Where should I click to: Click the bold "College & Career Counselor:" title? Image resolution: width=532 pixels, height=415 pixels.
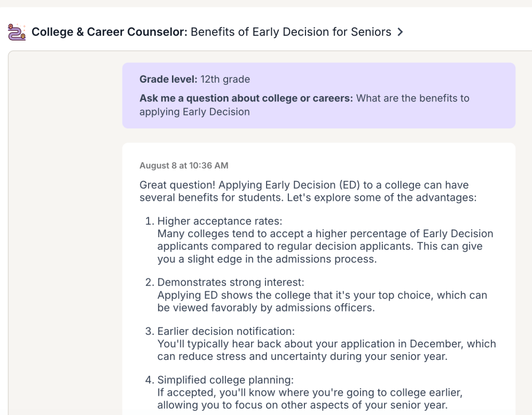pos(110,32)
